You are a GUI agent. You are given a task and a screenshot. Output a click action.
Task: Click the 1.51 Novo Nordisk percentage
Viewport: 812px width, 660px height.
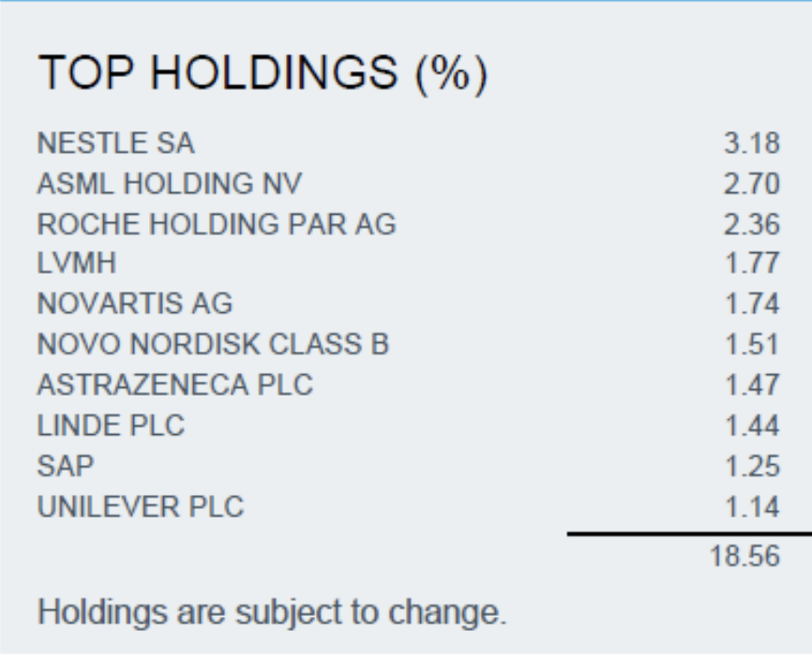point(753,344)
